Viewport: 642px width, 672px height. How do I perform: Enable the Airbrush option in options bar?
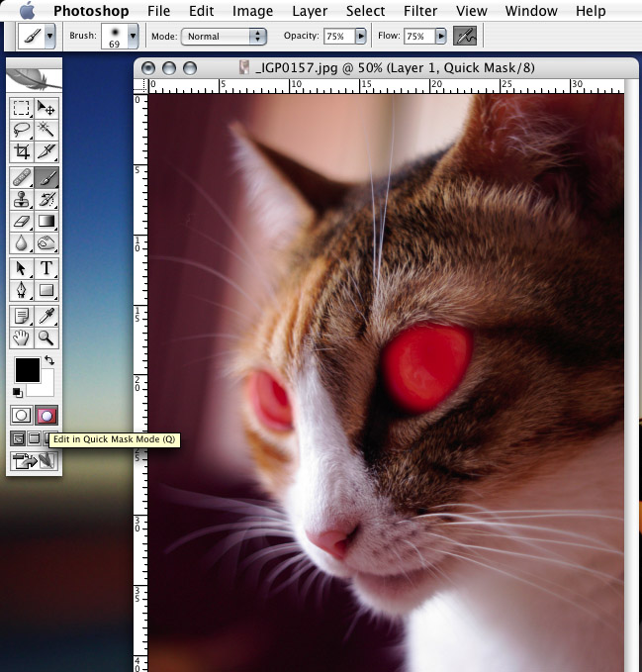[x=463, y=36]
